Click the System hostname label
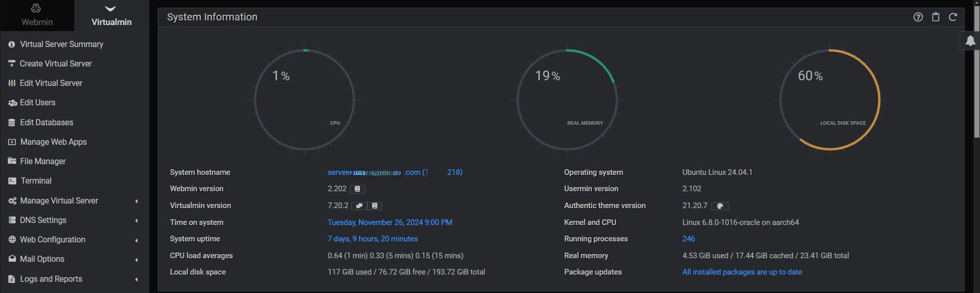The height and width of the screenshot is (293, 980). tap(200, 172)
